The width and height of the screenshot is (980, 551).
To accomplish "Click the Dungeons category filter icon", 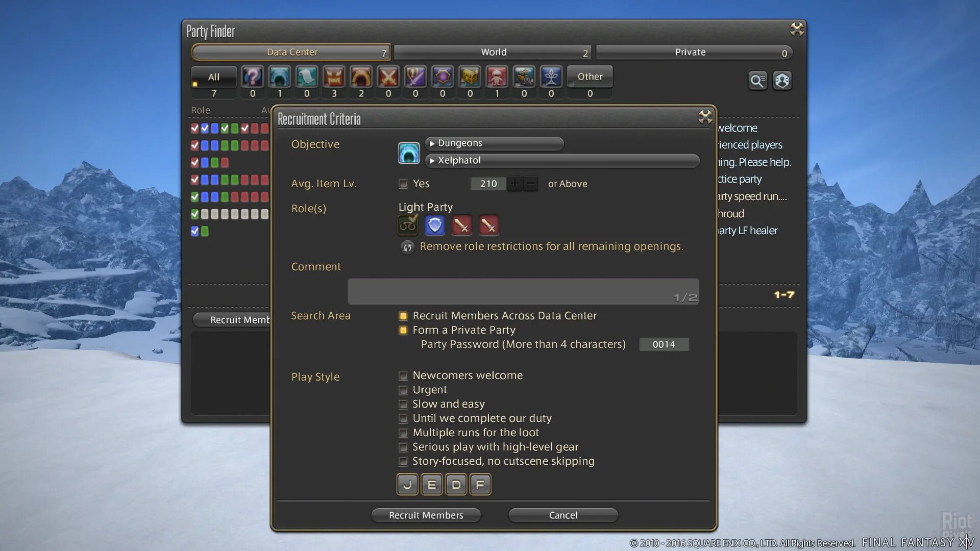I will (280, 76).
